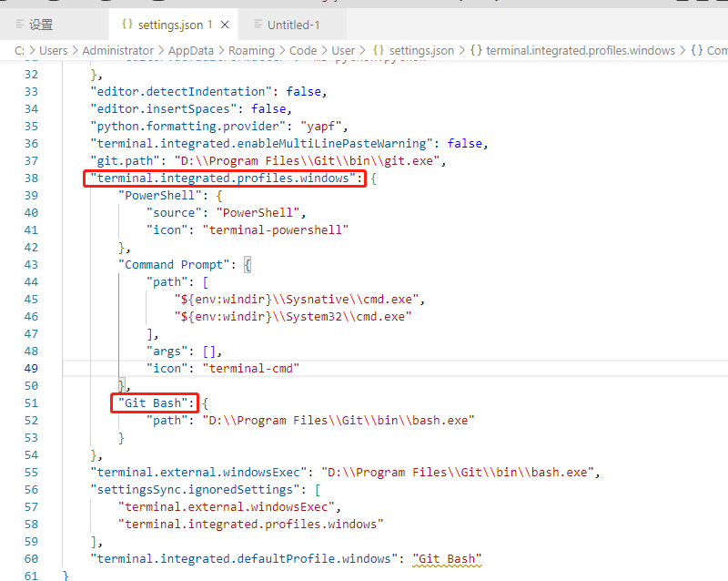Select the Roaming breadcrumb segment
The image size is (728, 581).
[x=252, y=50]
